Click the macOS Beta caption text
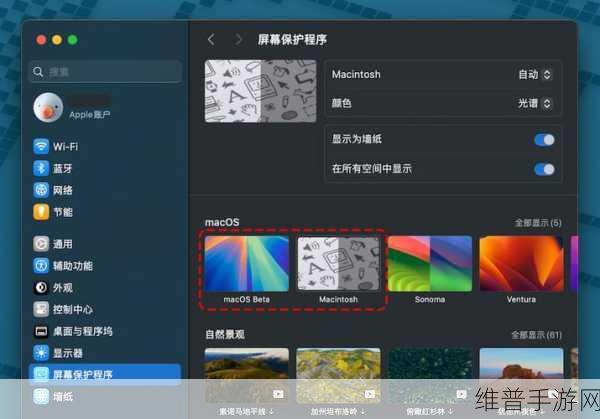This screenshot has width=600, height=419. pos(247,300)
